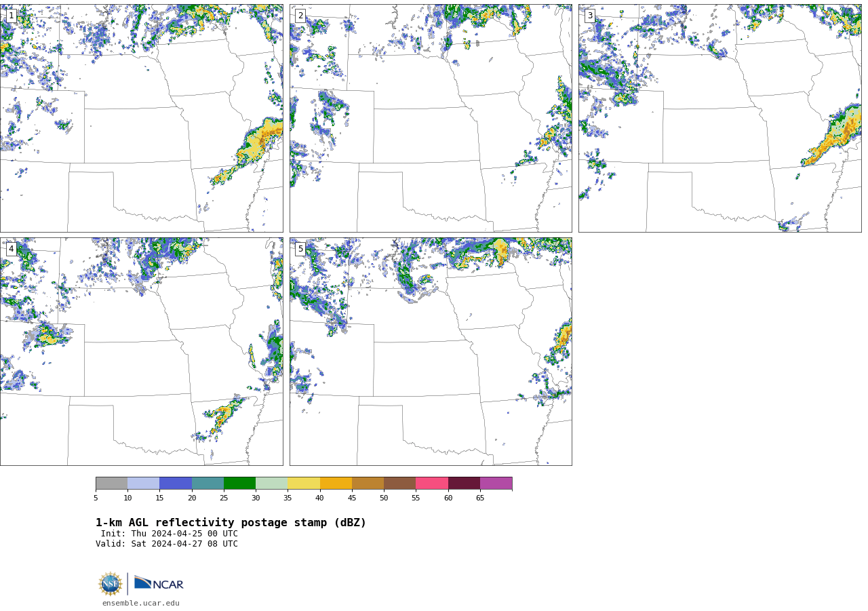868x611 pixels.
Task: Click panel number label 5
Action: click(x=300, y=249)
